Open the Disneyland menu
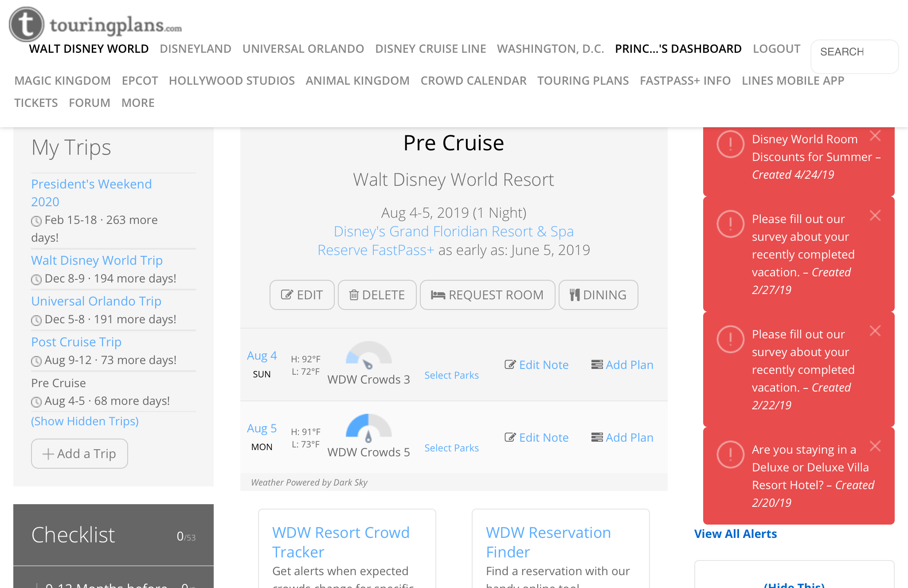Screen dimensions: 908x588 point(196,49)
